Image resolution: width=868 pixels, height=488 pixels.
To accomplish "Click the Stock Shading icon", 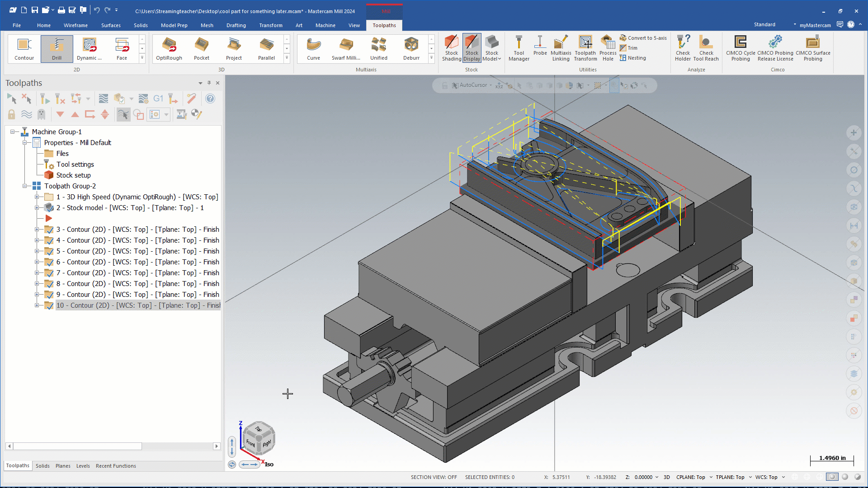I will [x=451, y=48].
